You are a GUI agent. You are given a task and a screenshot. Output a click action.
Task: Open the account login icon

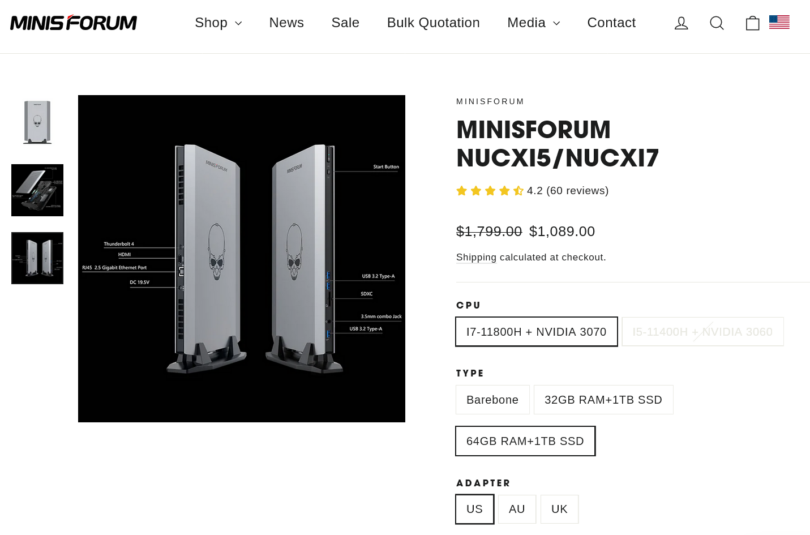tap(681, 23)
